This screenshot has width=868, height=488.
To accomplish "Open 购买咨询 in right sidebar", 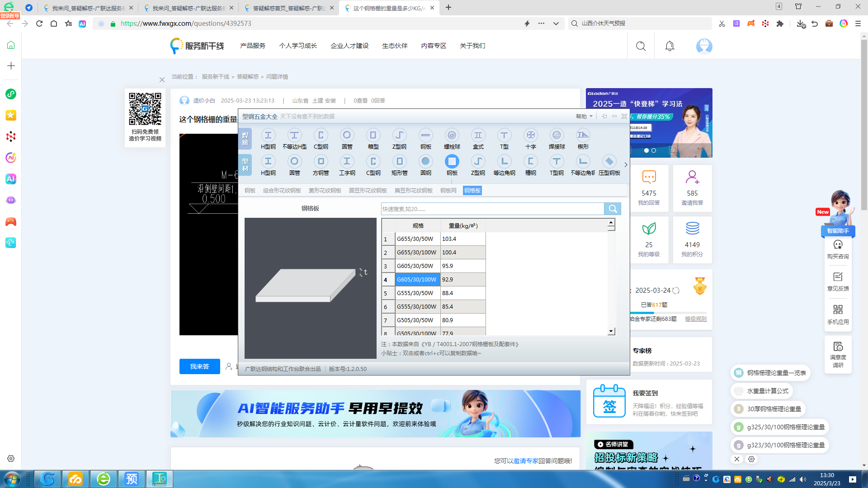I will [x=838, y=249].
